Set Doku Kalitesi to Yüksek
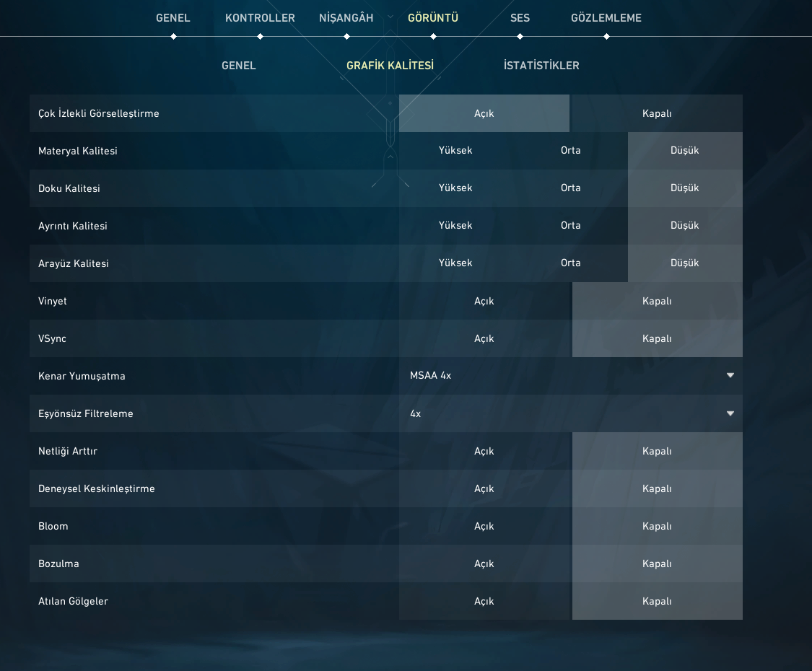 tap(455, 188)
